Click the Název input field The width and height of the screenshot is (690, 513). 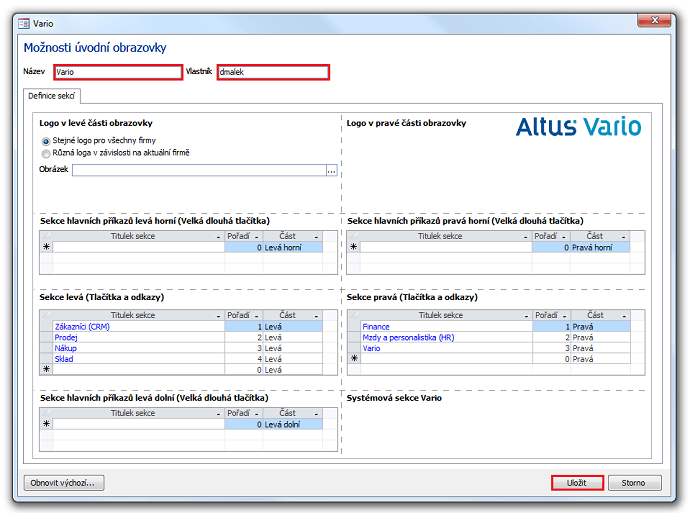pyautogui.click(x=118, y=72)
